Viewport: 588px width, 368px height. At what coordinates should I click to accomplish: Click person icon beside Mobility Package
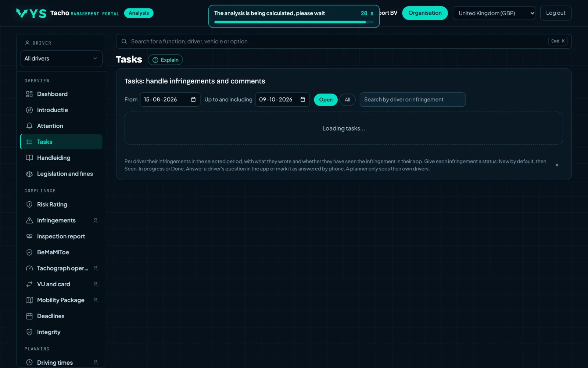(x=96, y=300)
